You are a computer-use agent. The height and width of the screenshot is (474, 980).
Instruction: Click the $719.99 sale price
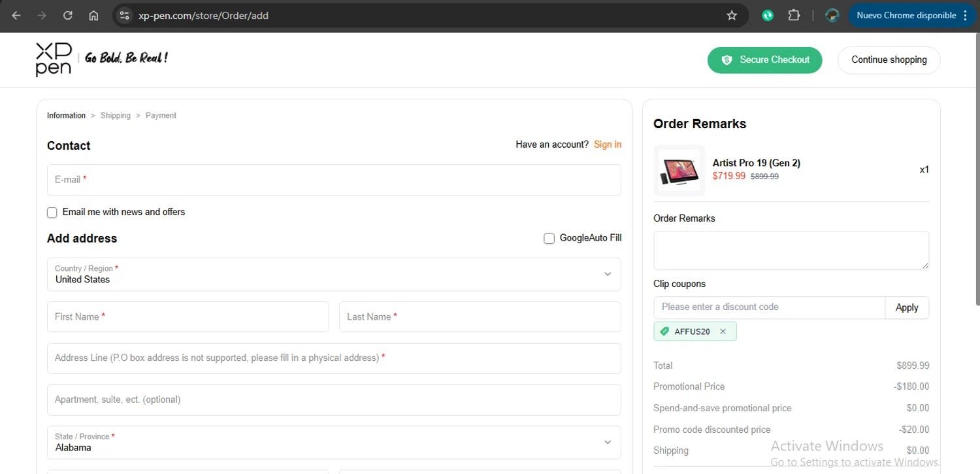point(729,176)
